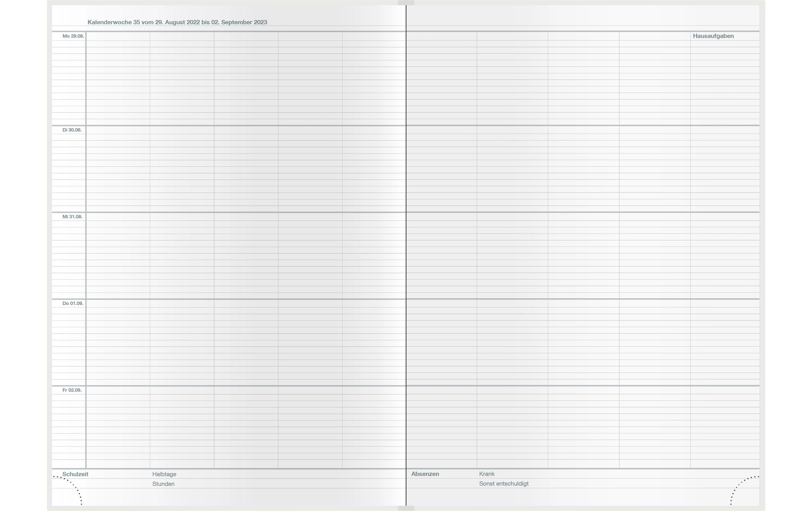812x511 pixels.
Task: Click first Hausaufgaben line under the heading
Action: tap(725, 44)
